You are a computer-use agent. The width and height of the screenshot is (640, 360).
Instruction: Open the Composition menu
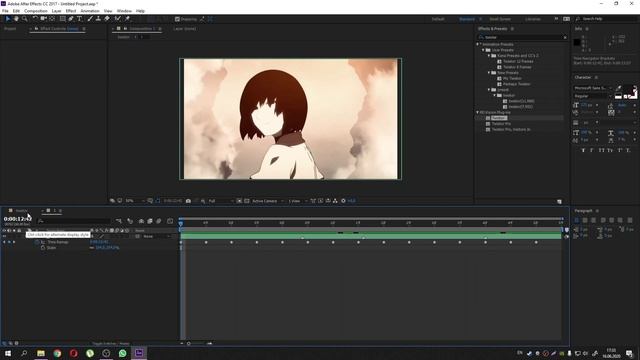coord(36,11)
